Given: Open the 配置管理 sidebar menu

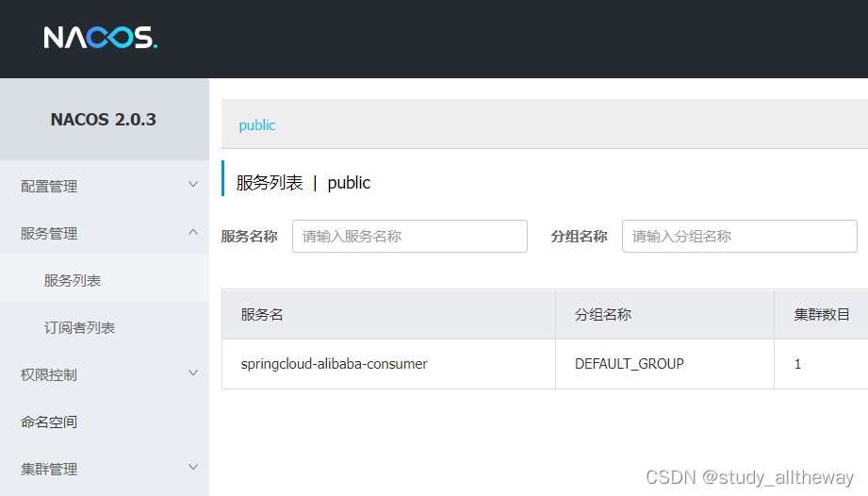Looking at the screenshot, I should coord(105,186).
